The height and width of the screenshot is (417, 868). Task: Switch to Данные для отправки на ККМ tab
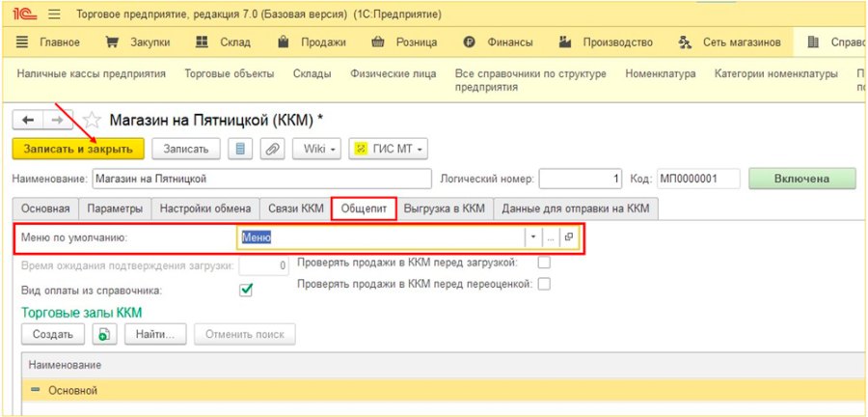(576, 208)
